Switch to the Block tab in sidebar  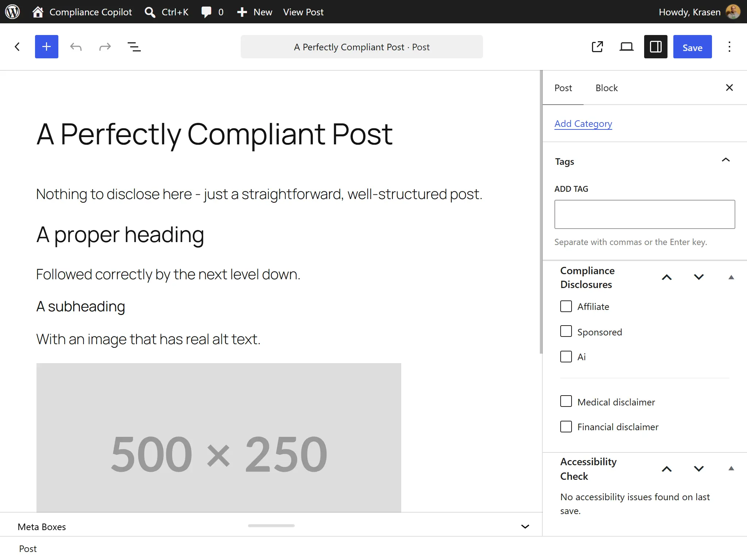(x=607, y=88)
